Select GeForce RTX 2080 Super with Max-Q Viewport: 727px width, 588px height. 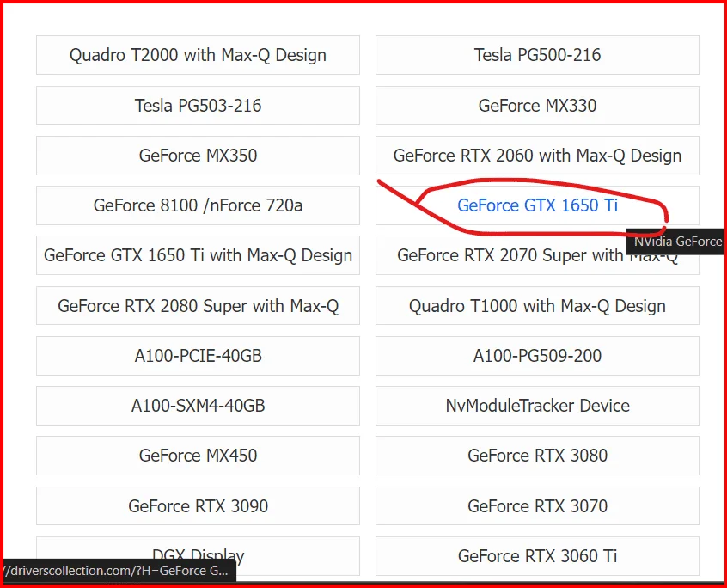(198, 306)
